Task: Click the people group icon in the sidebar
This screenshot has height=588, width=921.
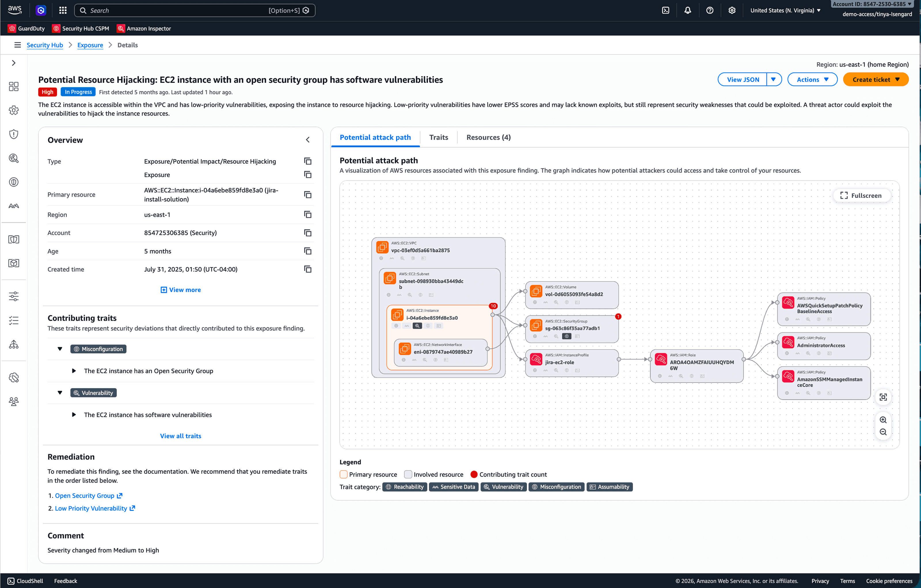Action: [x=14, y=401]
